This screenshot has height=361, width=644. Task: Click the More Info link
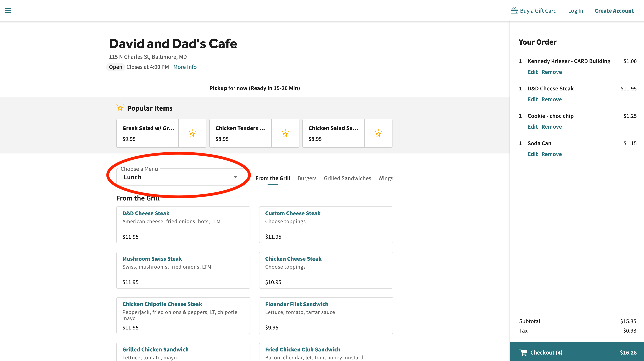click(185, 67)
